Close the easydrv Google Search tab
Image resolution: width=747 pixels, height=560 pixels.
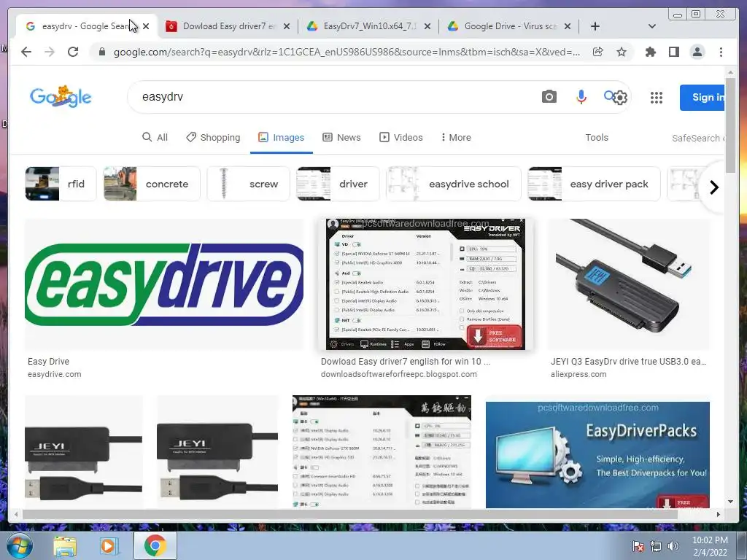tap(146, 26)
